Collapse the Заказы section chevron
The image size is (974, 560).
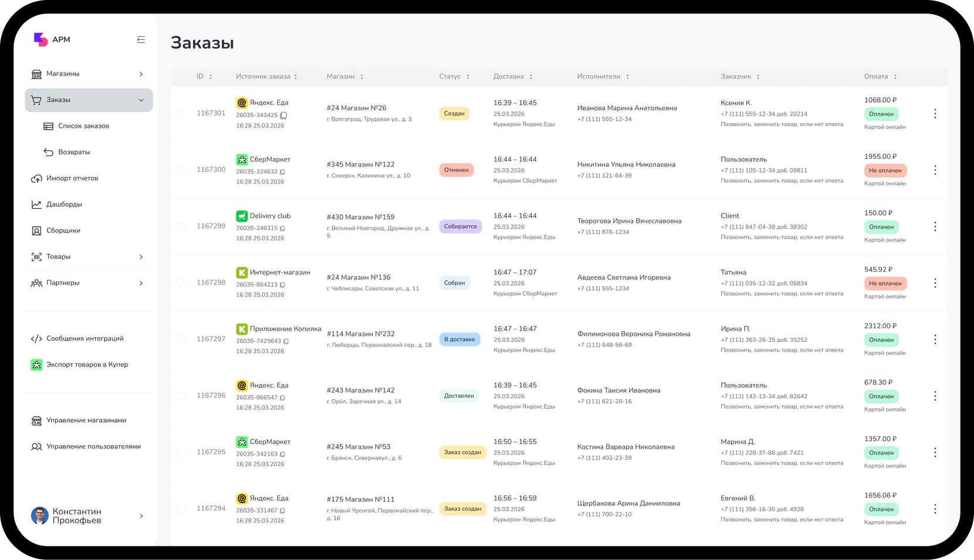(x=141, y=100)
